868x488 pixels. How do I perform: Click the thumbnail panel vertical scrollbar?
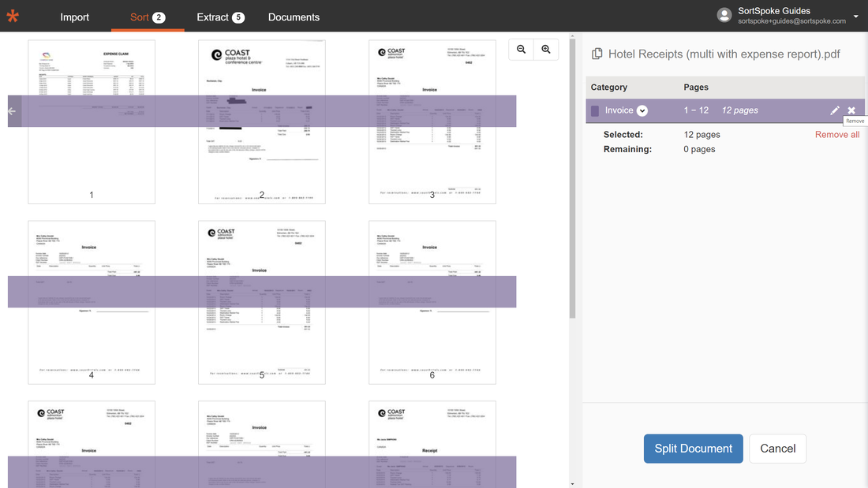[x=572, y=179]
